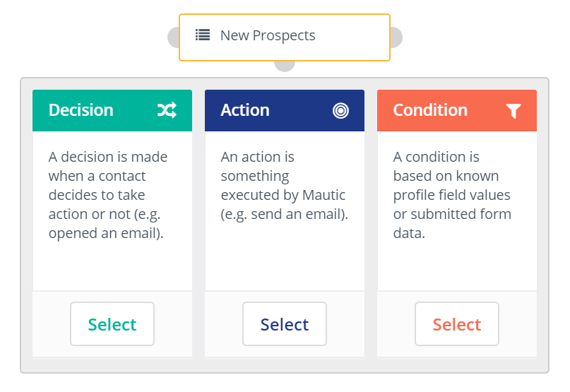Click Action card footer left of Select button

223,324
